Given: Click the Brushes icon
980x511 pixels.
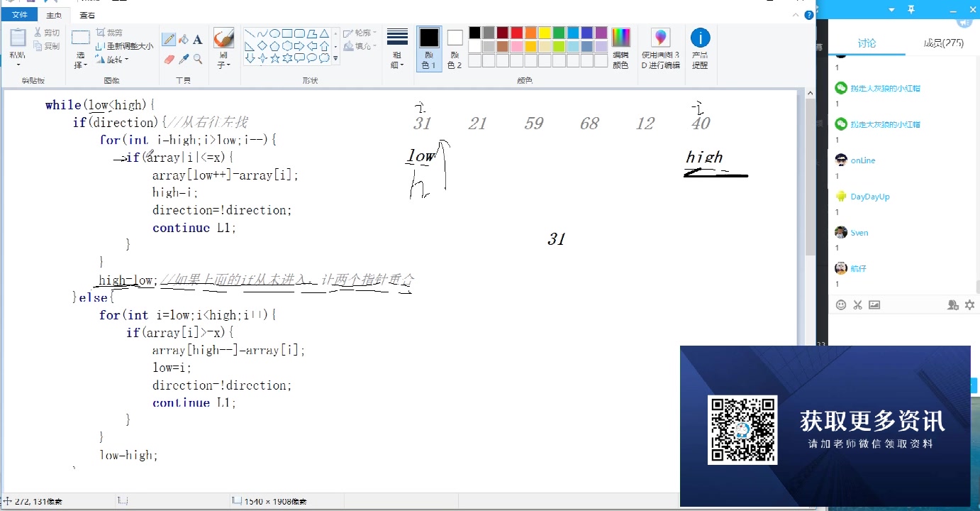Looking at the screenshot, I should point(223,38).
